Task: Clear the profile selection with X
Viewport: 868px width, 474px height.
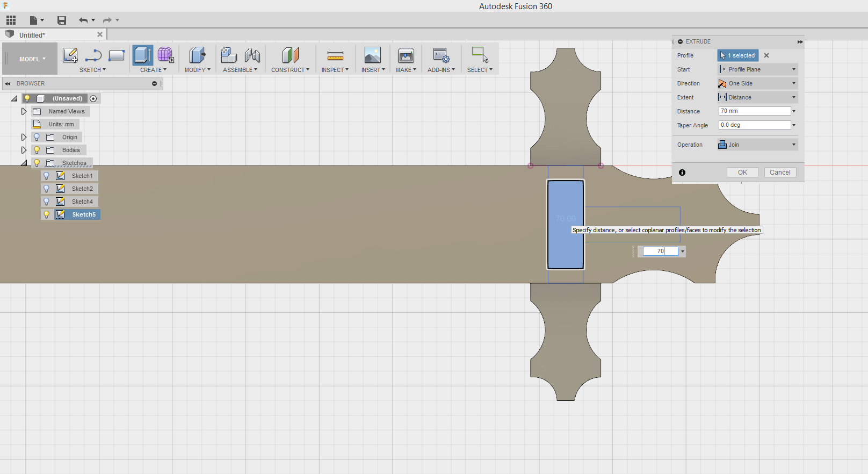Action: [x=766, y=55]
